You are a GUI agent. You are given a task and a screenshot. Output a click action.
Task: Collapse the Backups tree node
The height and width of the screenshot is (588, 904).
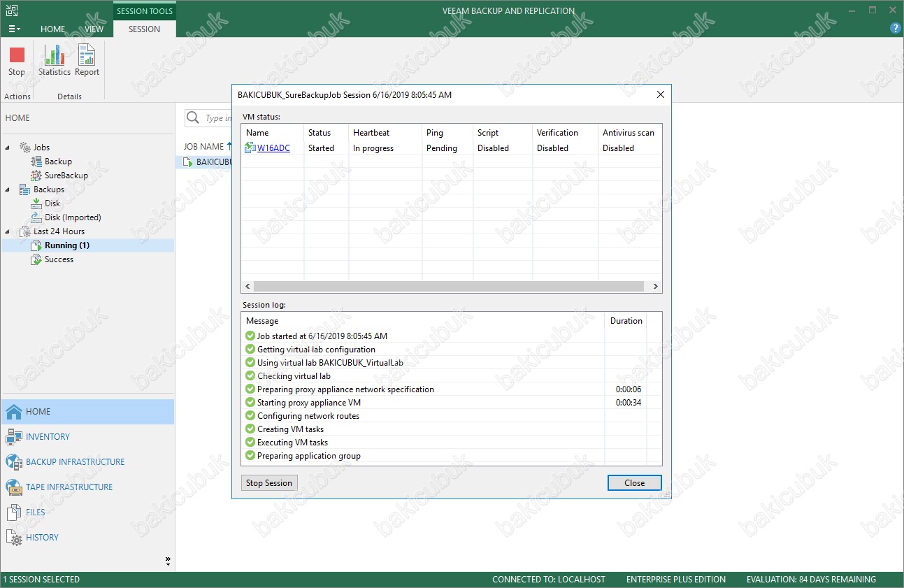tap(8, 189)
